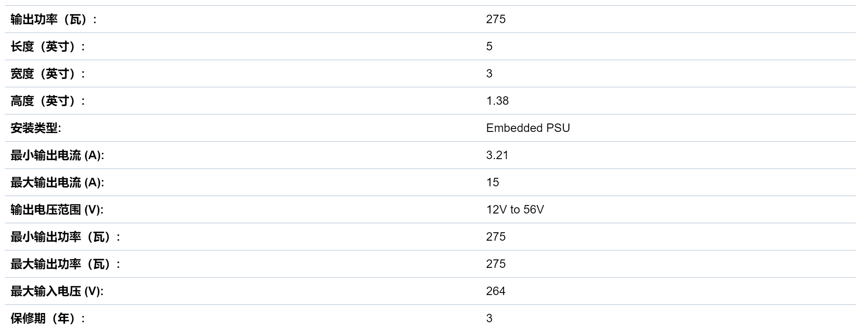868x334 pixels.
Task: Select the 最大输出功率（瓦）label
Action: [x=65, y=264]
